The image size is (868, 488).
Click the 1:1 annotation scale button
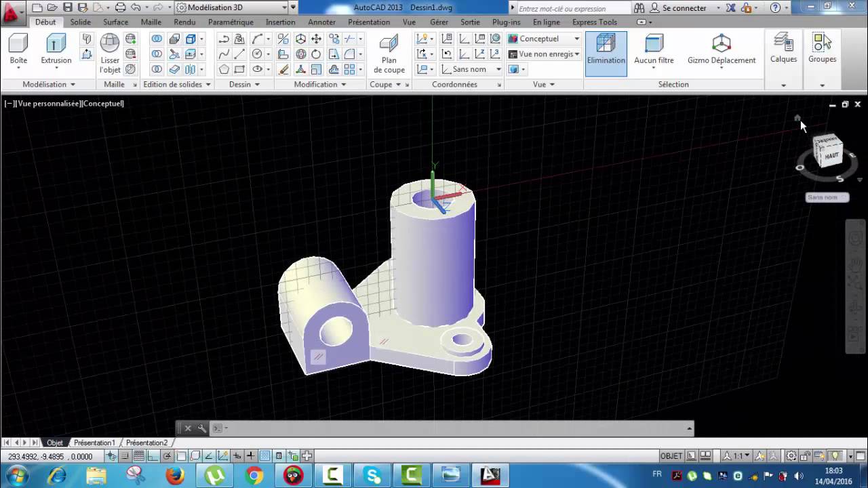736,456
